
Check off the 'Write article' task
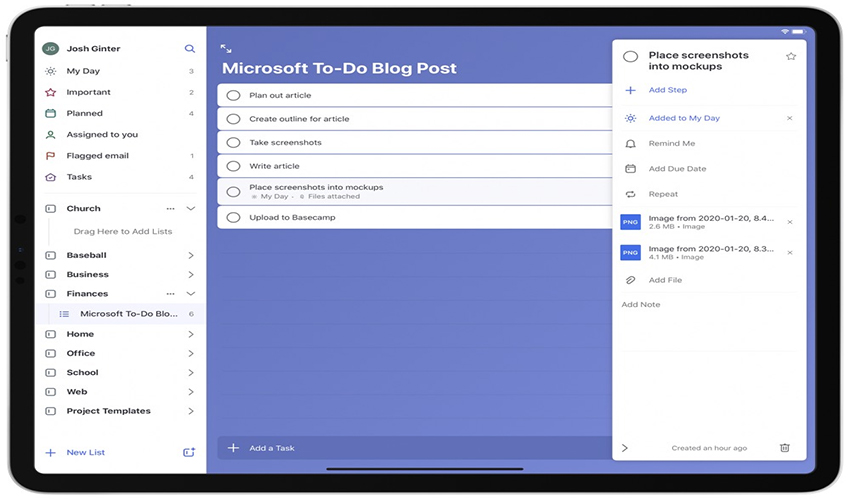pos(233,166)
